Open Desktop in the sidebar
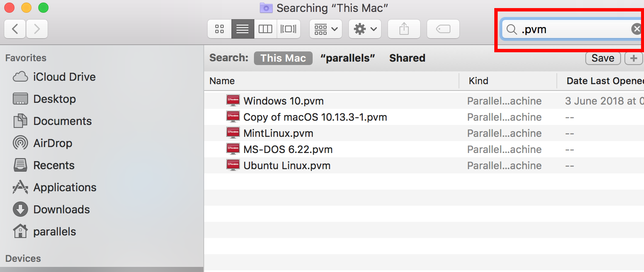 45,99
